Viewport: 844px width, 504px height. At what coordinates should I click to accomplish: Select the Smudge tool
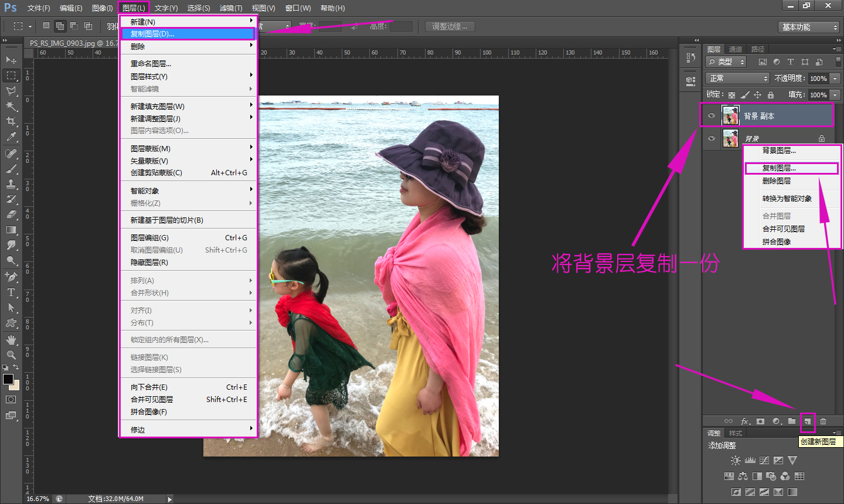11,245
